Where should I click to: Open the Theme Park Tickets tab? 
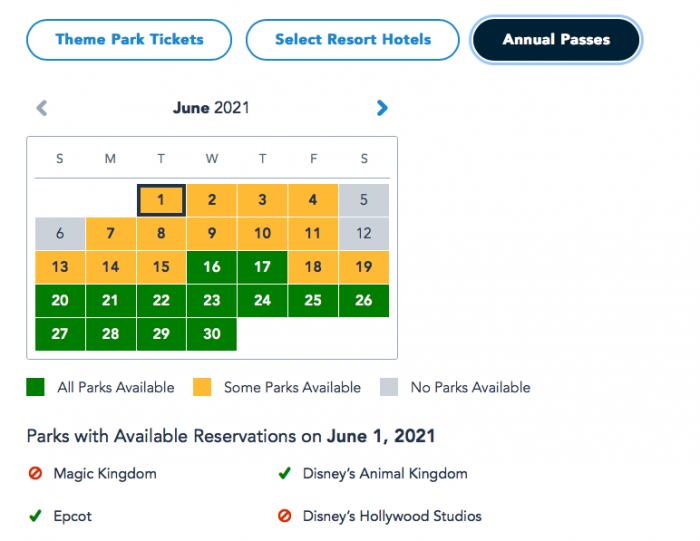(x=129, y=40)
